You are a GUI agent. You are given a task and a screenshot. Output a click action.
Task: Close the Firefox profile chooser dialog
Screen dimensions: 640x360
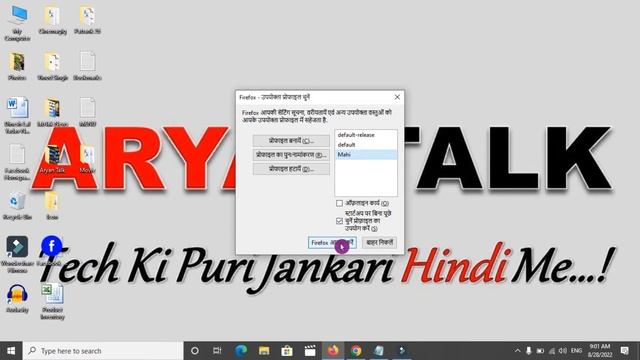[x=397, y=97]
